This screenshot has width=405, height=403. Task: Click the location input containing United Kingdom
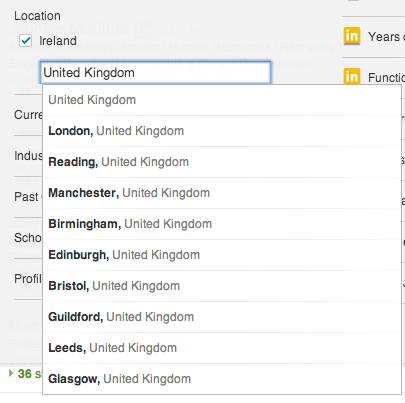pos(155,72)
